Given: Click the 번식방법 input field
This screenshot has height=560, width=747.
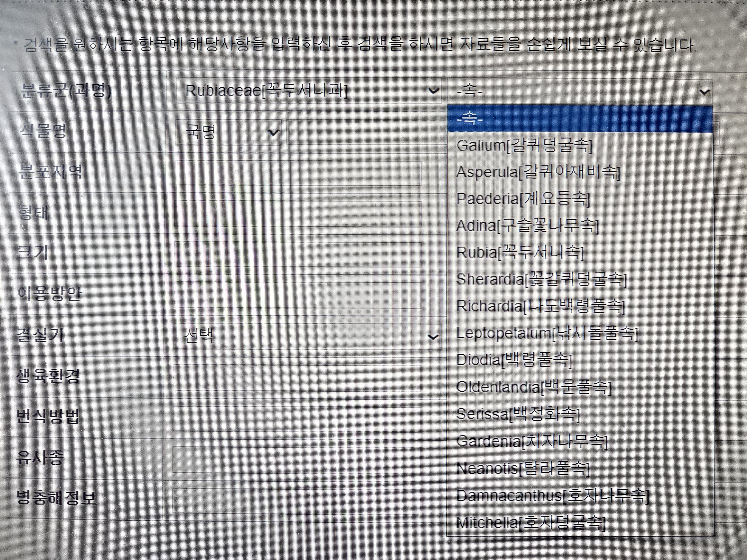Looking at the screenshot, I should tap(297, 419).
